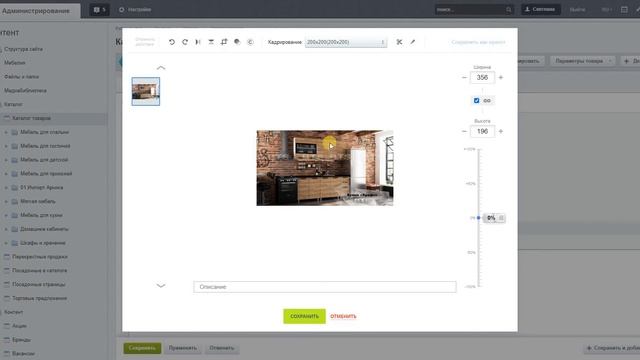The width and height of the screenshot is (640, 360).
Task: Click the greyed Отменить действия link
Action: point(145,42)
